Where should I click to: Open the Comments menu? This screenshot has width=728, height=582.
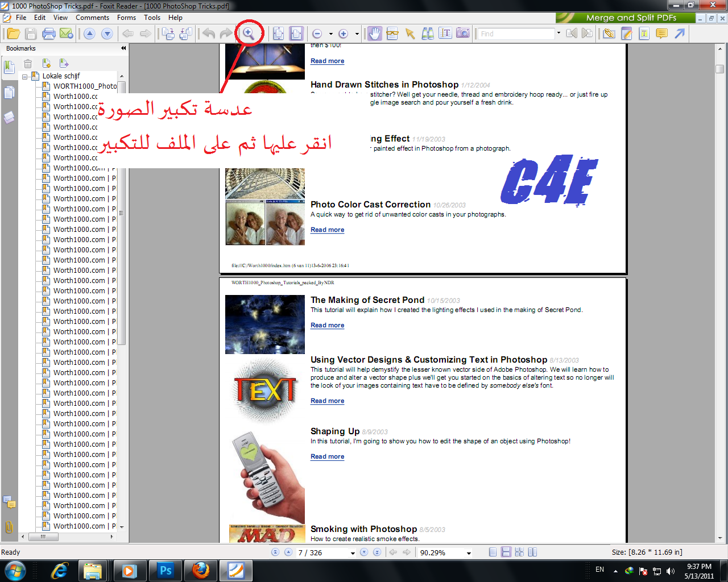pyautogui.click(x=92, y=18)
